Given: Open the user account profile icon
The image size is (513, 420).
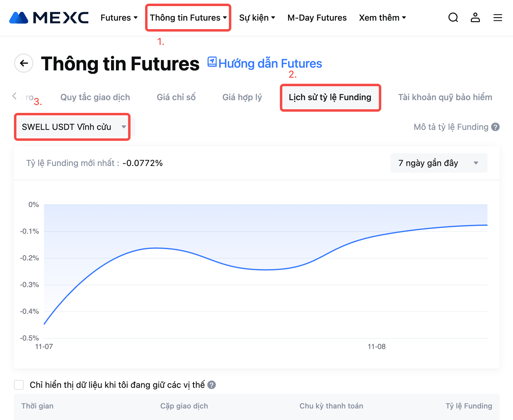Looking at the screenshot, I should (475, 18).
